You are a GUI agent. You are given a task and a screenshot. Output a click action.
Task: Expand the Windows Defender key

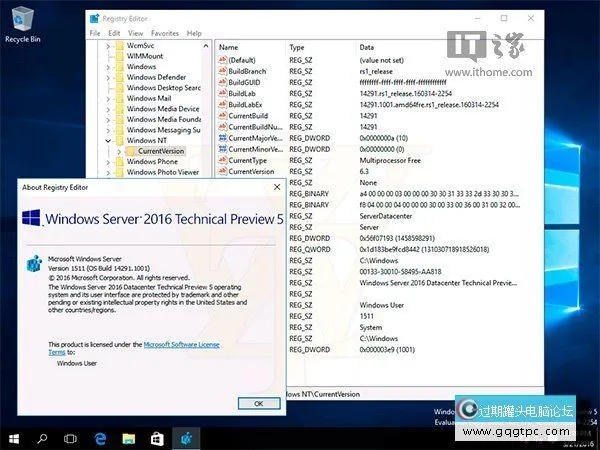tap(107, 77)
